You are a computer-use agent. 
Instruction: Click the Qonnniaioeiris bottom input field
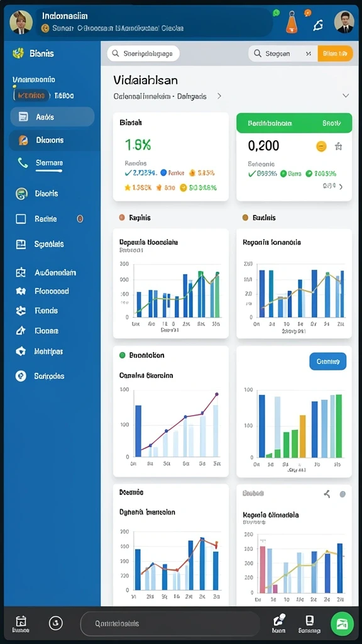170,623
